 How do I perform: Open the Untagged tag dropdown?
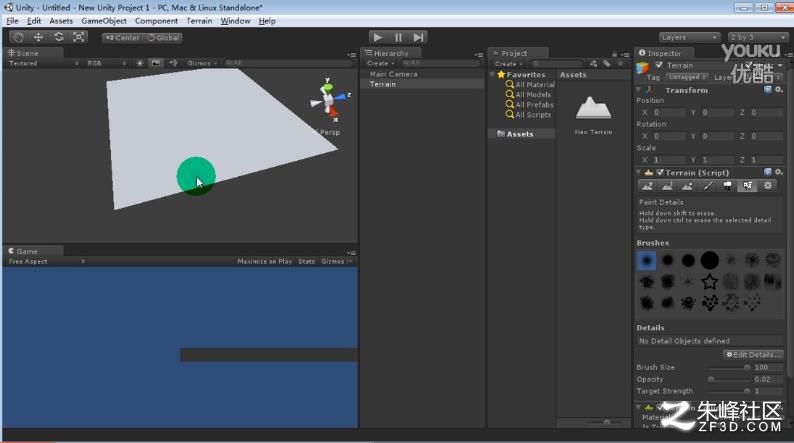point(687,77)
